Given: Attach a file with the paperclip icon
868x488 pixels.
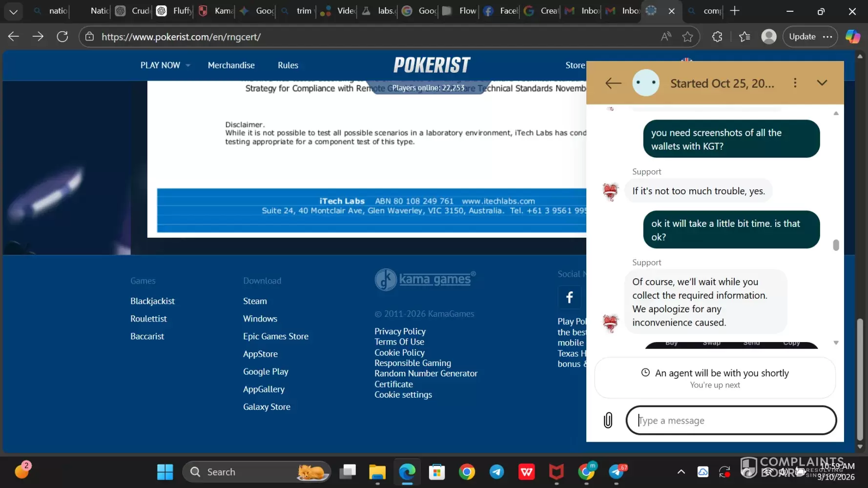Looking at the screenshot, I should pyautogui.click(x=608, y=420).
